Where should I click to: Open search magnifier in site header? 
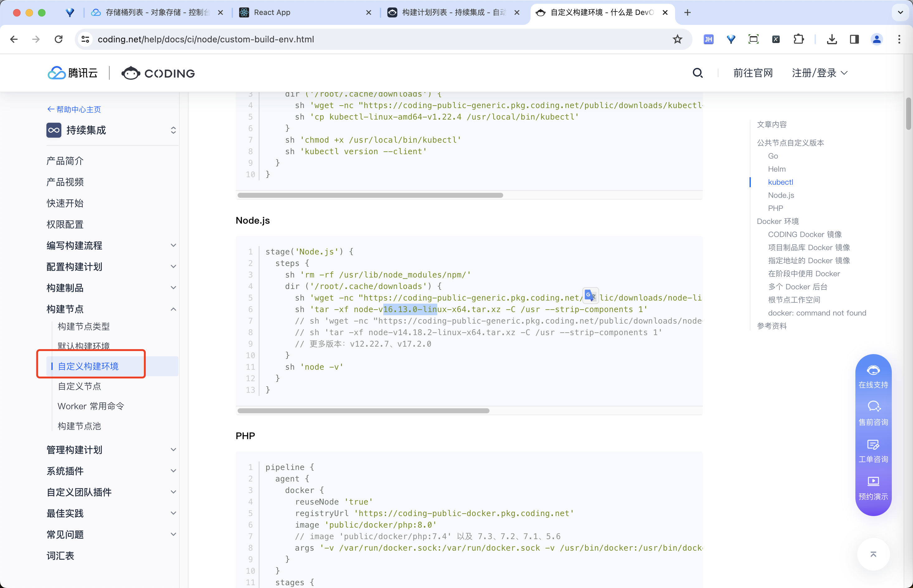[698, 73]
